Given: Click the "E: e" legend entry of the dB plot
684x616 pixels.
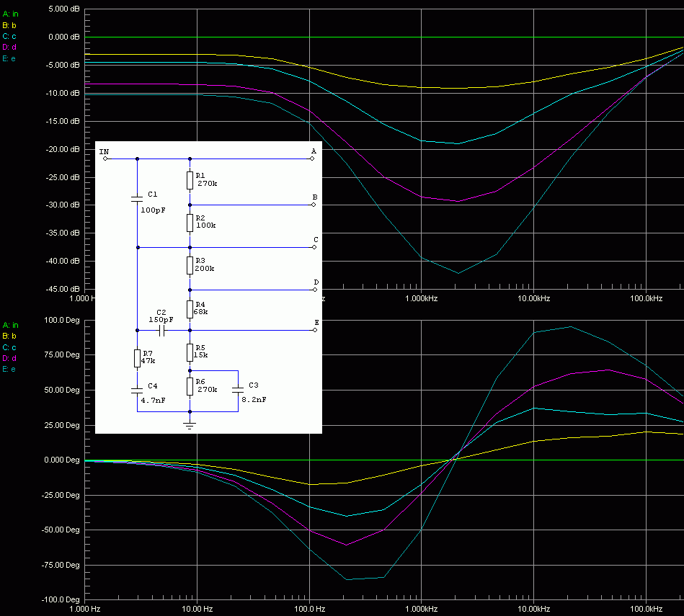Looking at the screenshot, I should click(9, 58).
